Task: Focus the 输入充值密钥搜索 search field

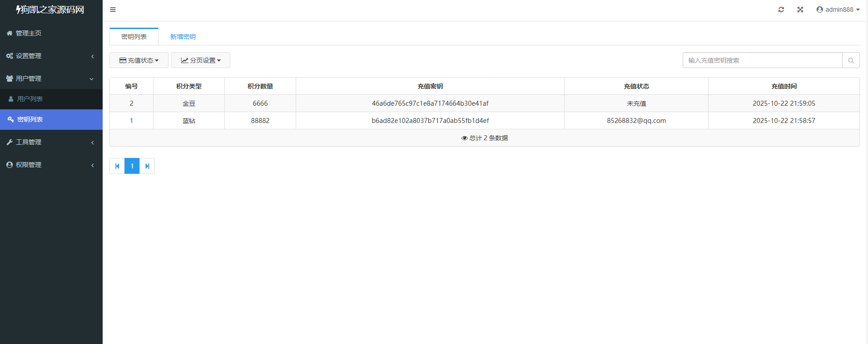Action: (763, 60)
